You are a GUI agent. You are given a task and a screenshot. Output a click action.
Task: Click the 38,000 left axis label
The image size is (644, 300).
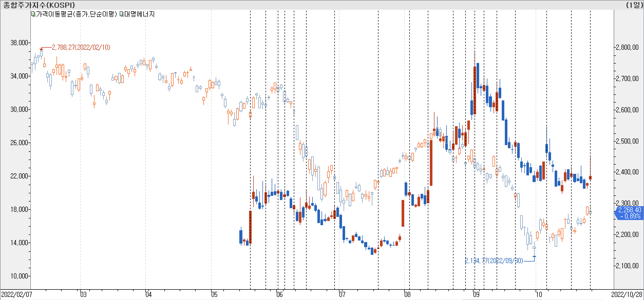[19, 43]
